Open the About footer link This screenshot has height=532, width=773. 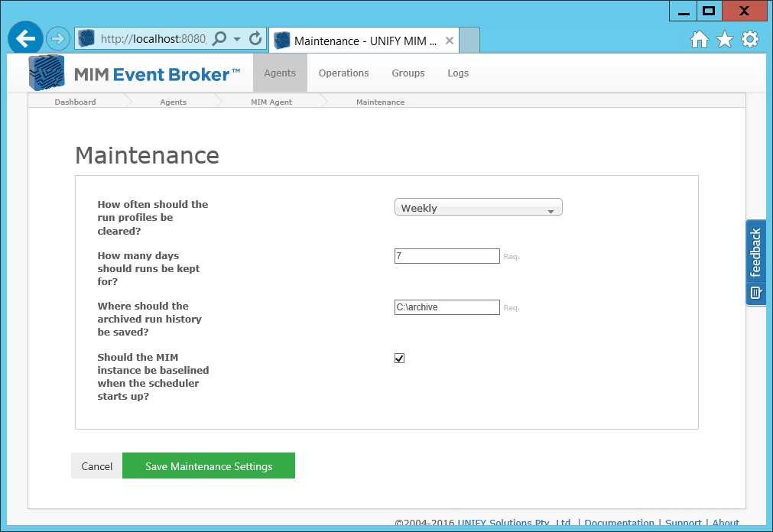click(x=726, y=523)
